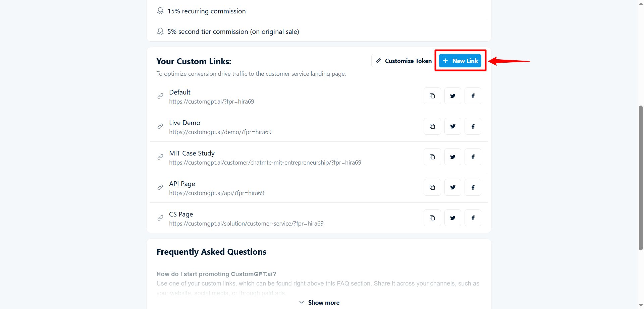Tweet the Live Demo link
644x309 pixels.
[453, 126]
